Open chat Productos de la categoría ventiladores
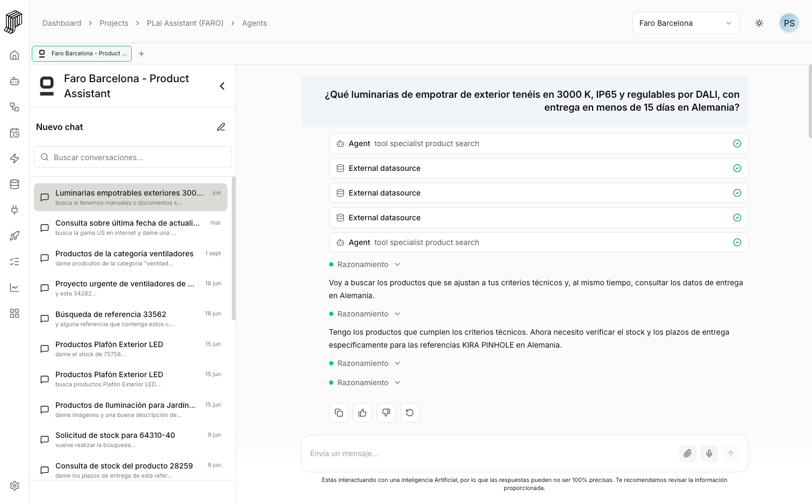 (131, 258)
